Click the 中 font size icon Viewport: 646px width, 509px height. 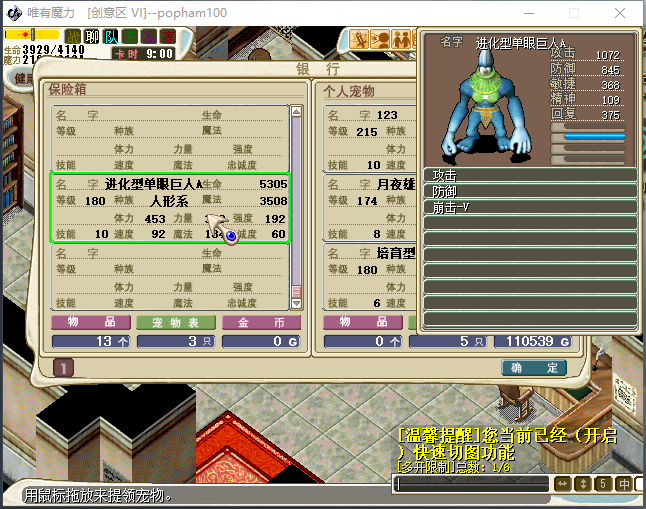click(624, 484)
